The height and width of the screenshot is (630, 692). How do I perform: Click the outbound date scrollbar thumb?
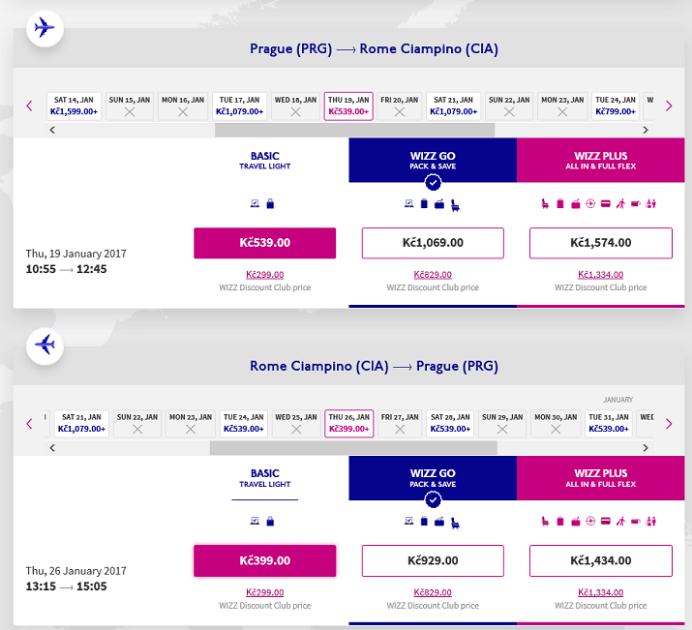[355, 130]
